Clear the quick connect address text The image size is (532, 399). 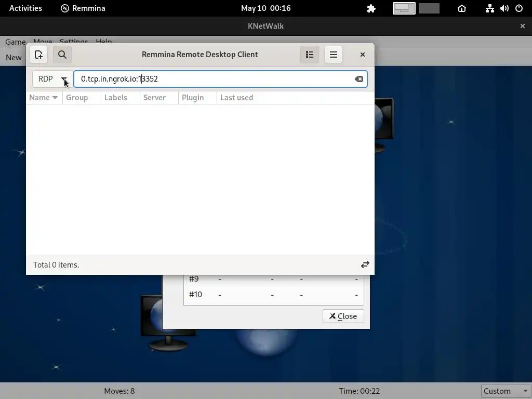click(x=359, y=79)
